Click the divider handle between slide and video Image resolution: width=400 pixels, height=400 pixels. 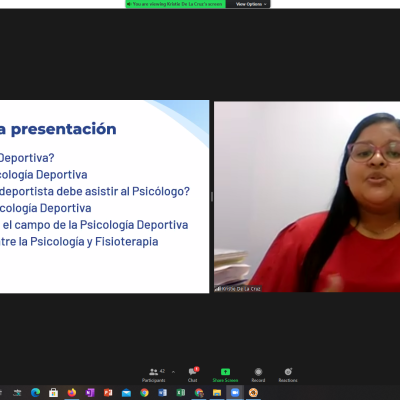(x=212, y=197)
